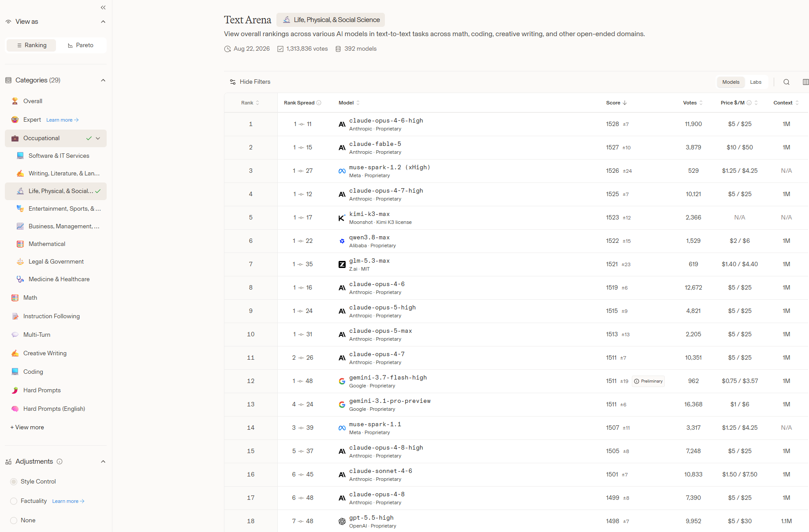
Task: Open the column layout icon
Action: [805, 82]
